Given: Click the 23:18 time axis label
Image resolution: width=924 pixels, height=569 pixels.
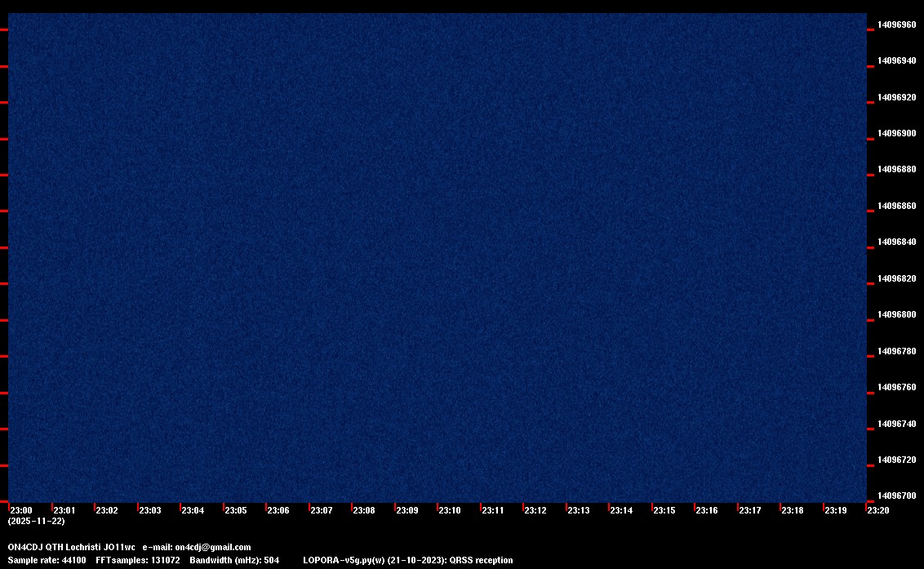Looking at the screenshot, I should point(792,510).
